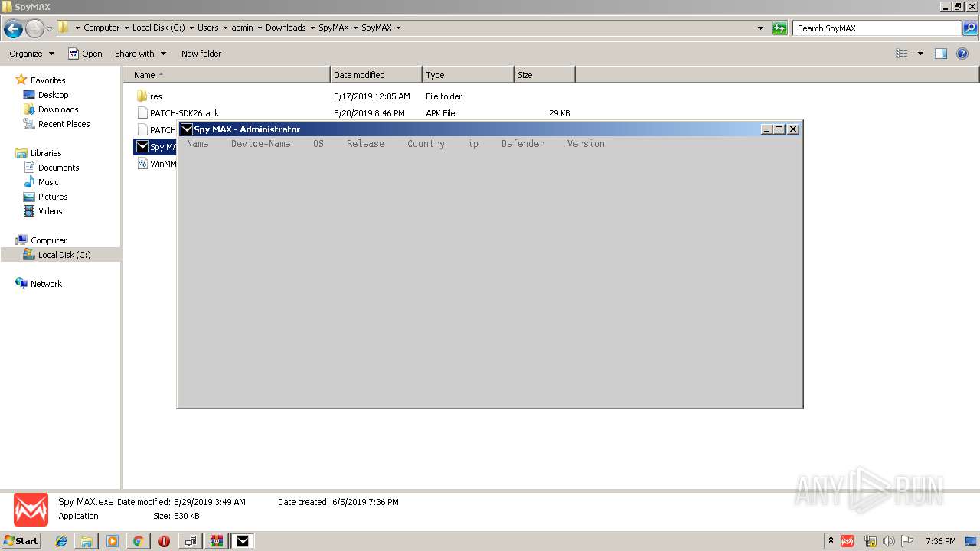Click the search magnifier icon
The width and height of the screenshot is (980, 551).
pyautogui.click(x=969, y=28)
